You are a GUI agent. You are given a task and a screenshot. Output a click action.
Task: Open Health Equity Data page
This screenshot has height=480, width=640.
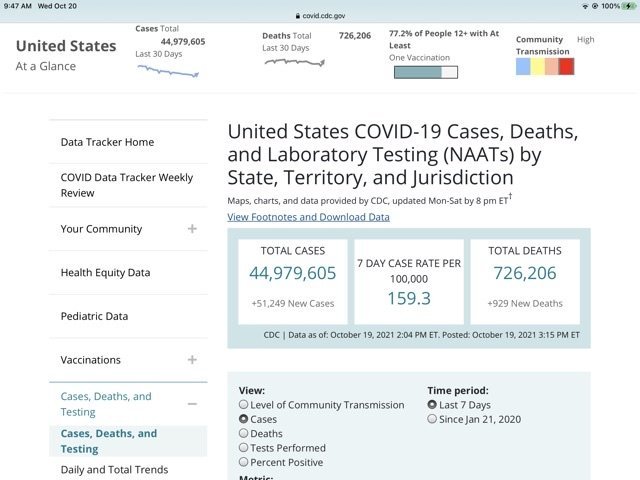coord(105,273)
